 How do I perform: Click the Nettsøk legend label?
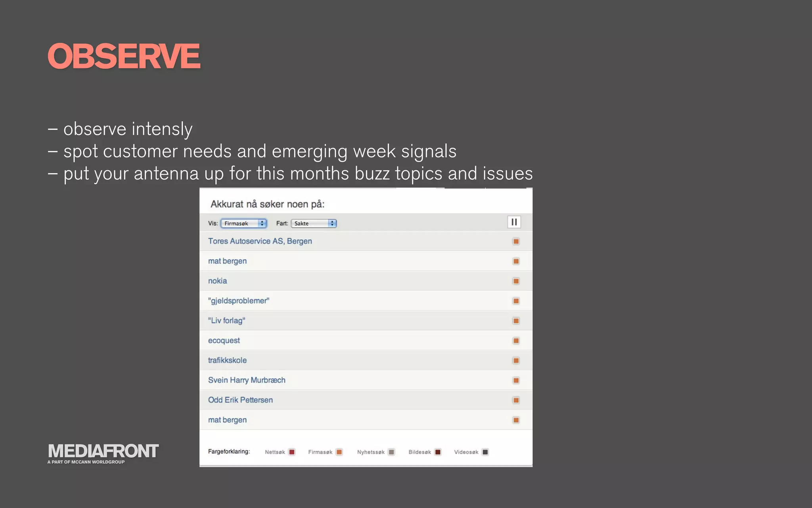point(275,452)
